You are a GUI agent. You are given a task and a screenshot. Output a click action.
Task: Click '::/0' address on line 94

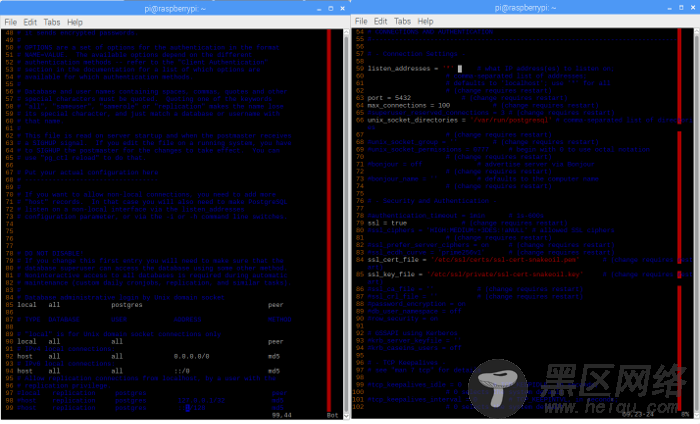(183, 371)
